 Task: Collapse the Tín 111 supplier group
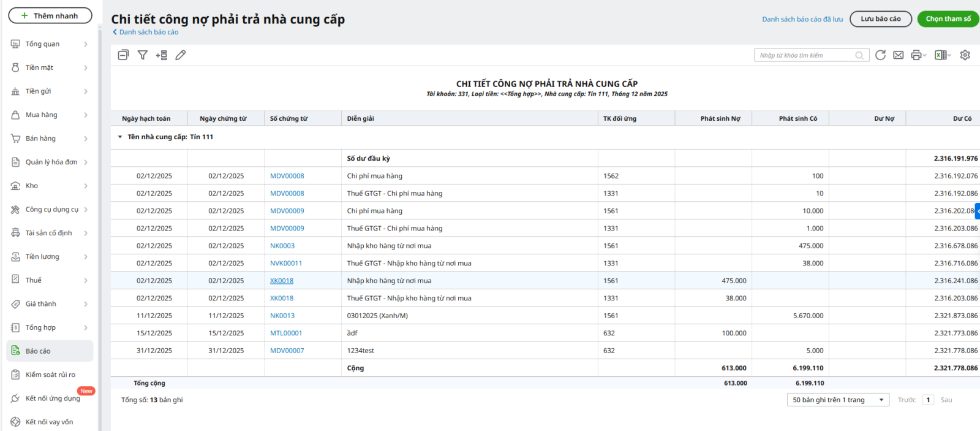[x=120, y=137]
